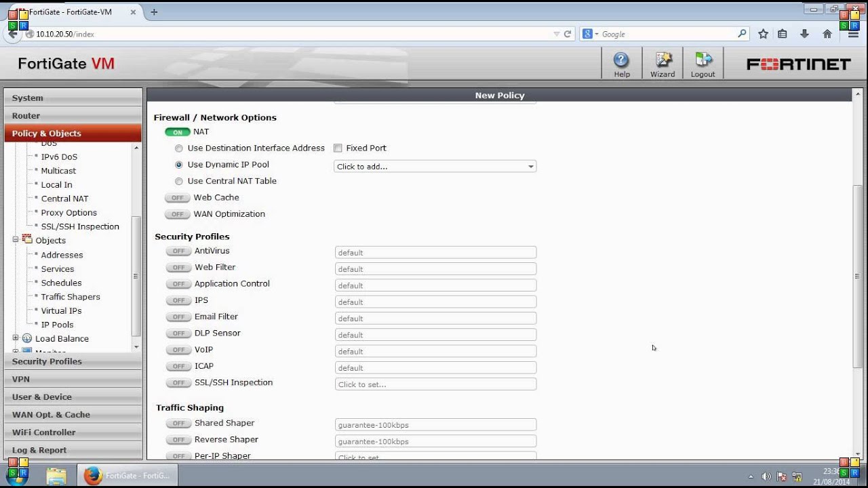The height and width of the screenshot is (488, 868).
Task: Enable WAN Optimization toggle
Action: [x=178, y=214]
